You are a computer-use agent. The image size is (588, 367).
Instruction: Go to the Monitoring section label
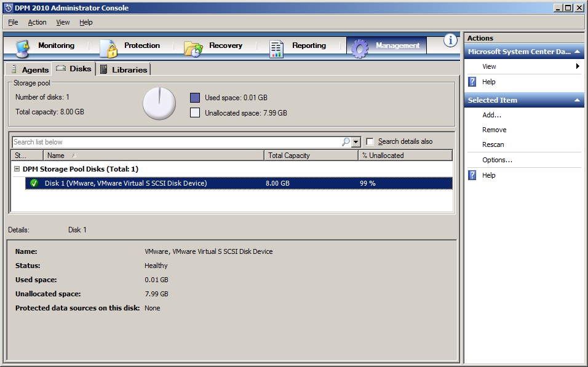pos(56,45)
